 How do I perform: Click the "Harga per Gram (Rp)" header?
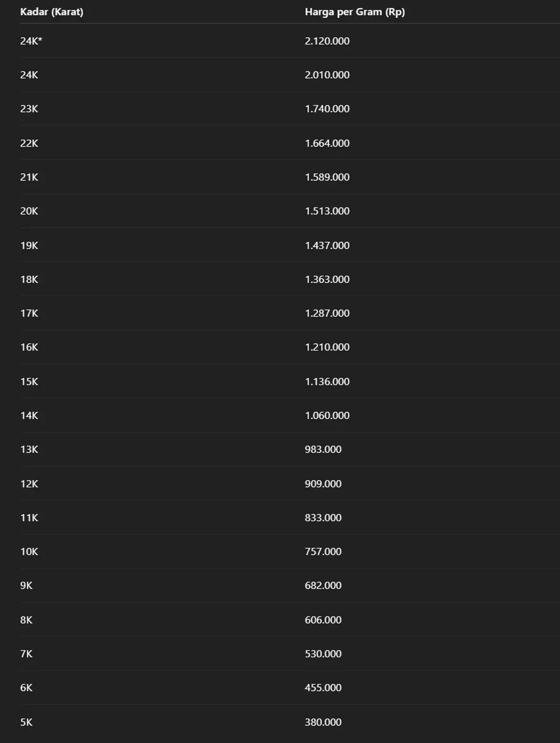pyautogui.click(x=355, y=12)
